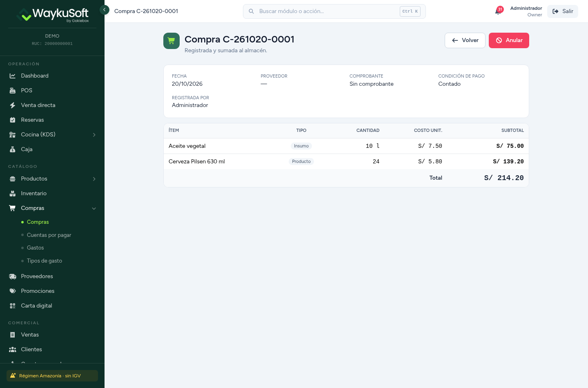Open Tipos de gasto

[x=45, y=261]
